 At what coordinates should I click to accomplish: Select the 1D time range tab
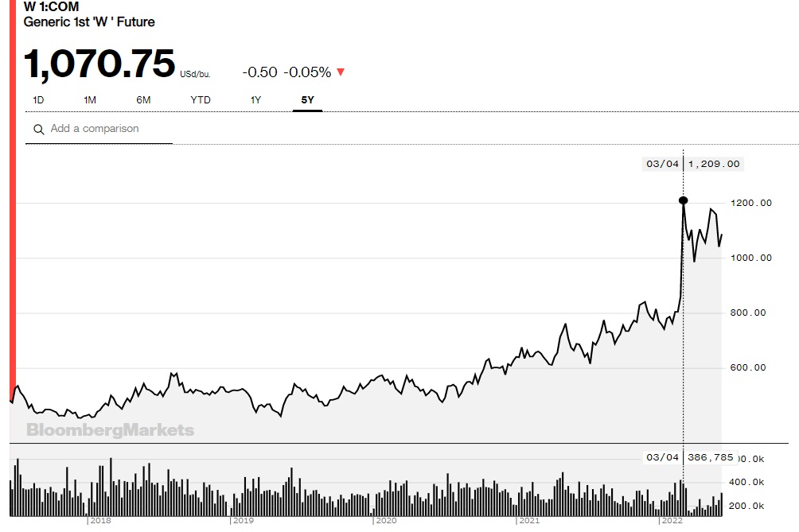(x=38, y=100)
